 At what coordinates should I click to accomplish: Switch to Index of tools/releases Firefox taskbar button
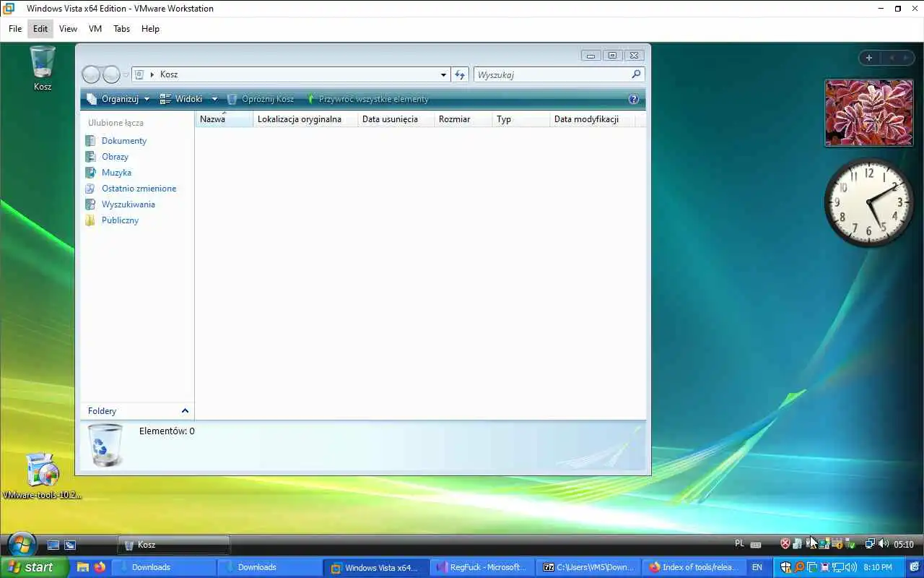pyautogui.click(x=696, y=567)
